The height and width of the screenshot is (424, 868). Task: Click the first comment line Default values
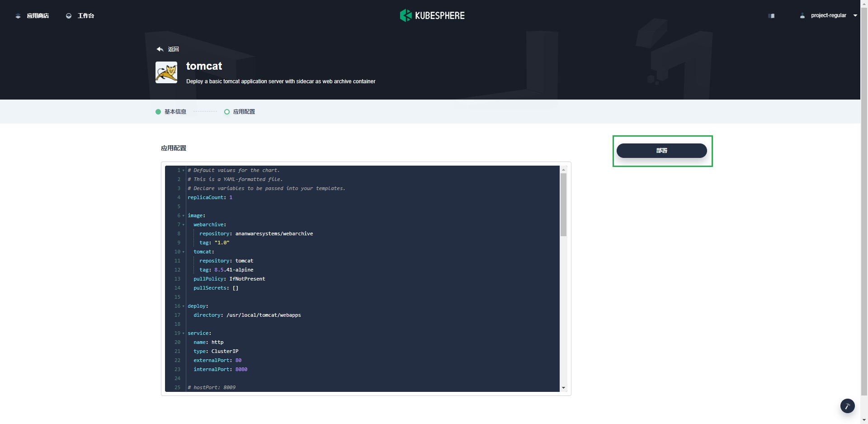[234, 170]
